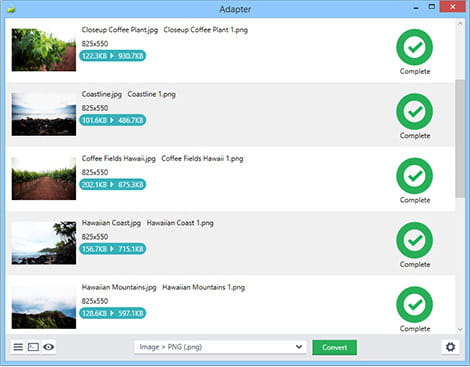Click the Closeup Coffee Plant.jpg filename
The image size is (470, 367).
click(120, 30)
